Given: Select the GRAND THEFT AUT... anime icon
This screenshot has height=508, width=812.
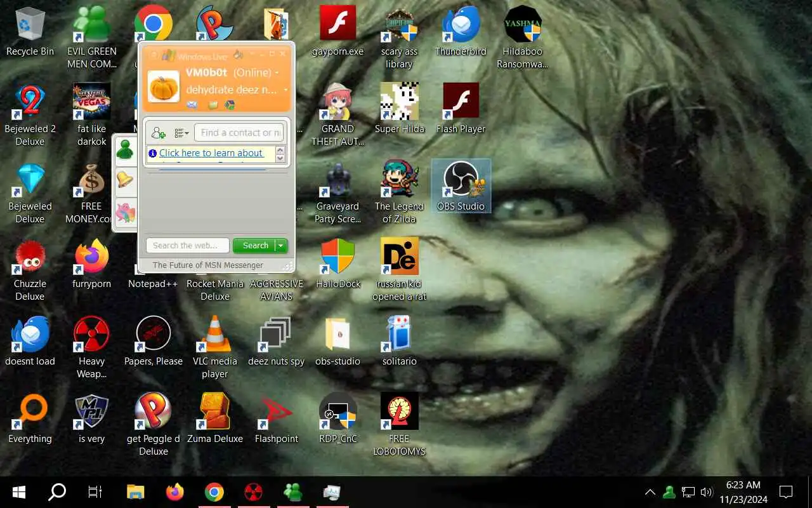Looking at the screenshot, I should (x=338, y=116).
